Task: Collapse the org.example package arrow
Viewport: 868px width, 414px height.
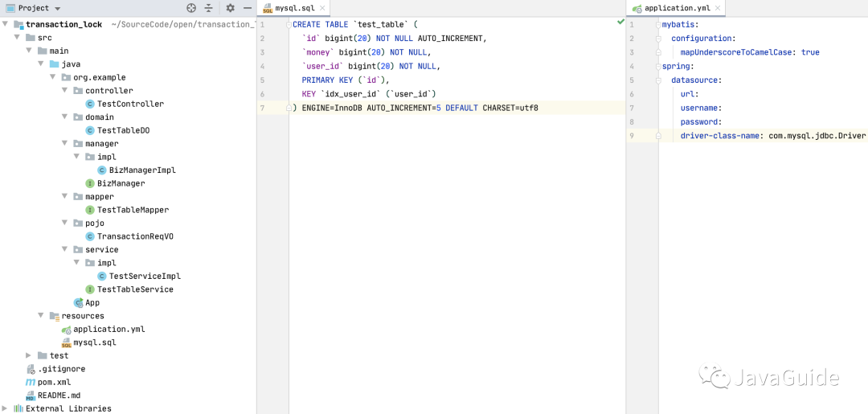Action: click(x=52, y=77)
